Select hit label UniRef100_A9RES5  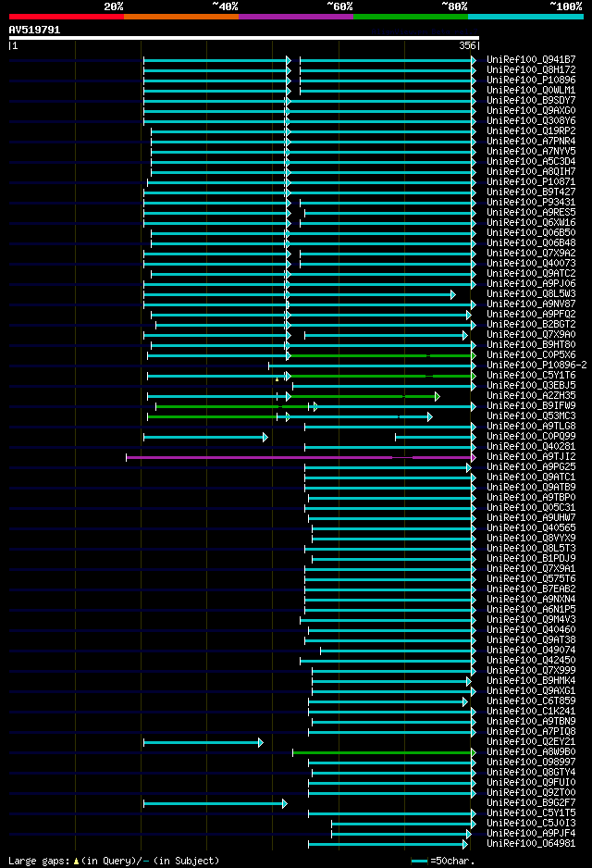coord(531,212)
